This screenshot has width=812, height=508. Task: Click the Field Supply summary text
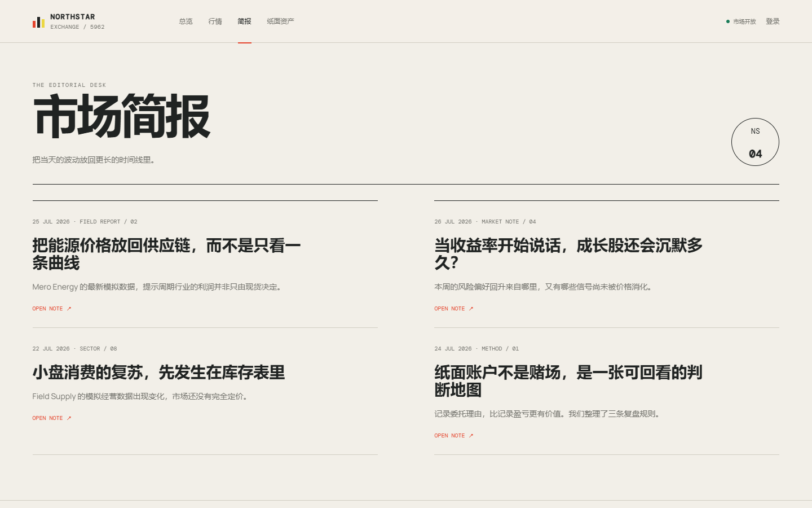[142, 396]
